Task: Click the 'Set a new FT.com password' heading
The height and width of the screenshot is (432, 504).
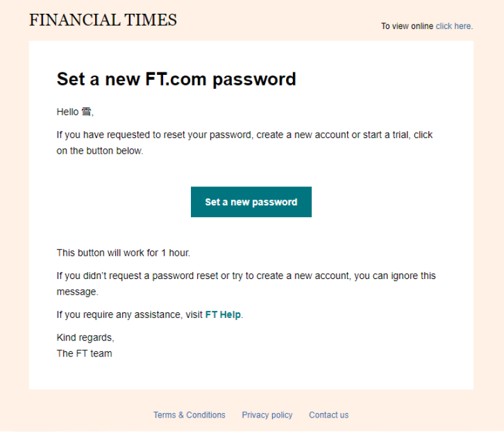Action: tap(176, 79)
